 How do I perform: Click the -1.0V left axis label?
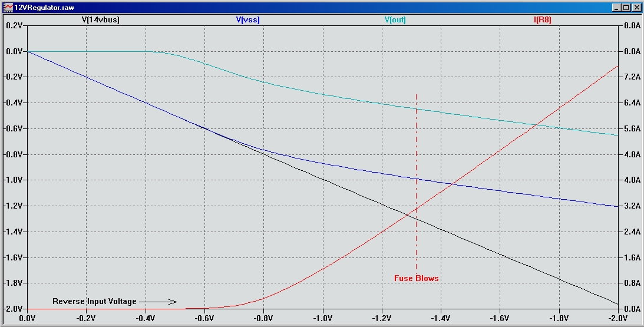[x=13, y=180]
